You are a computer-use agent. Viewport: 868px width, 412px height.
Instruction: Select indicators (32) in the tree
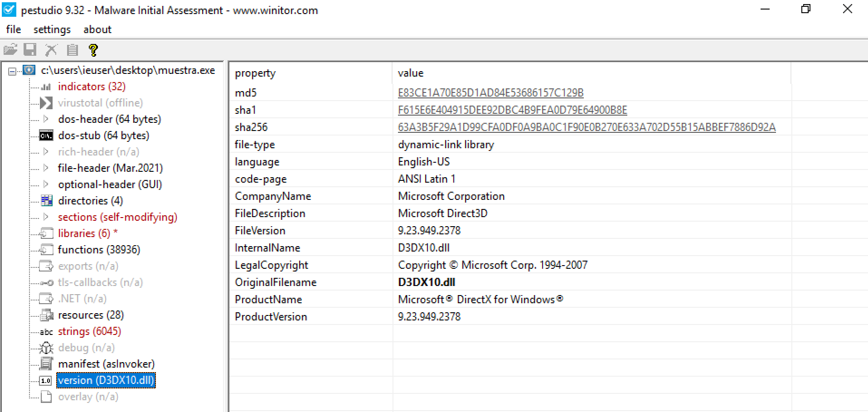92,87
